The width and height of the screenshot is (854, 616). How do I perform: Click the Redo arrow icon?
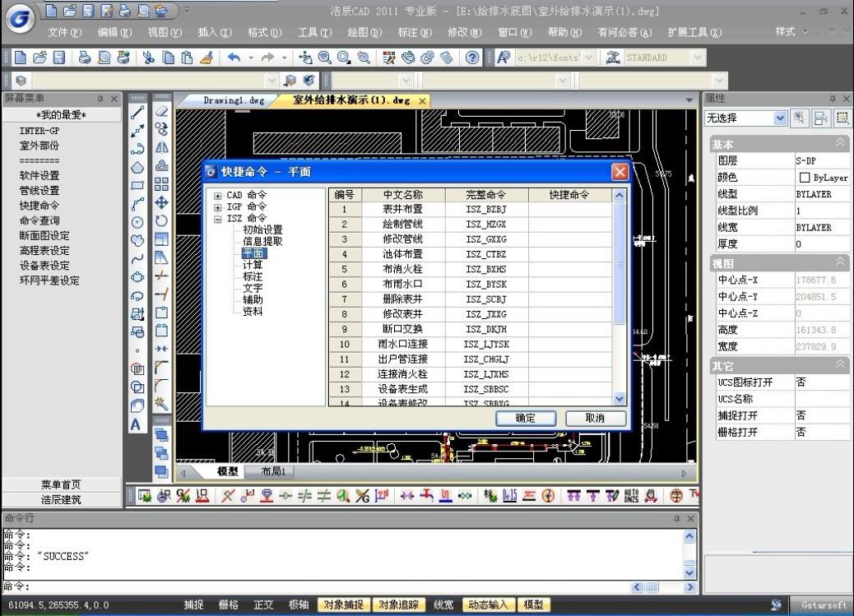coord(268,58)
